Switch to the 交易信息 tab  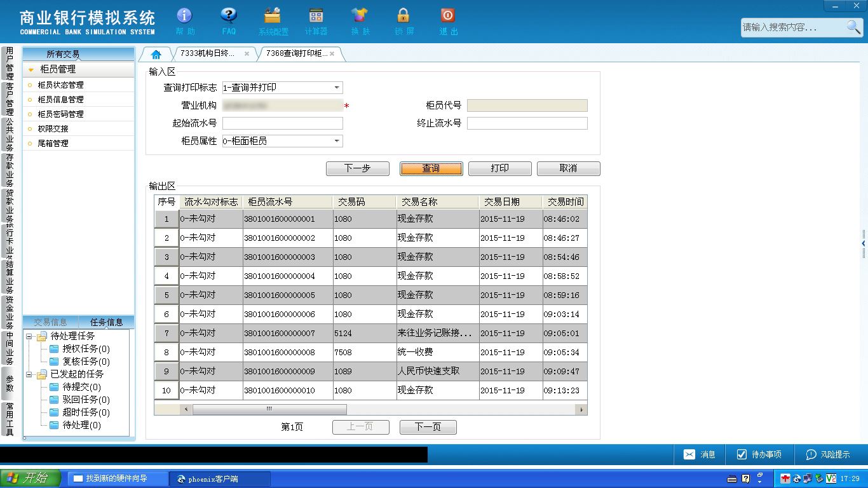pyautogui.click(x=50, y=322)
